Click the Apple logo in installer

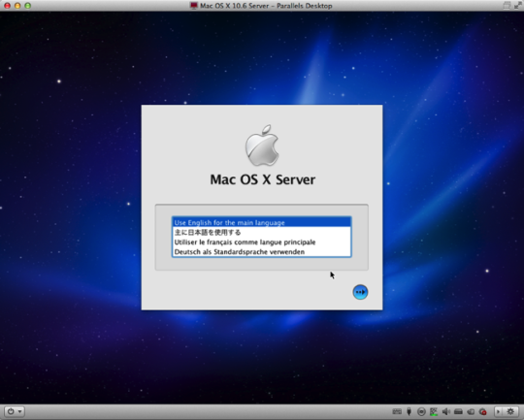tap(262, 145)
